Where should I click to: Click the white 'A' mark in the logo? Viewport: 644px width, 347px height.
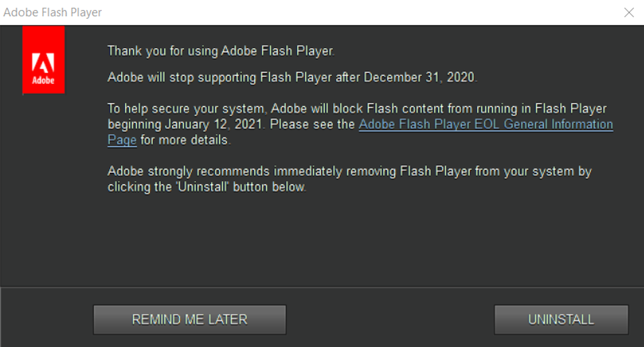tap(43, 62)
